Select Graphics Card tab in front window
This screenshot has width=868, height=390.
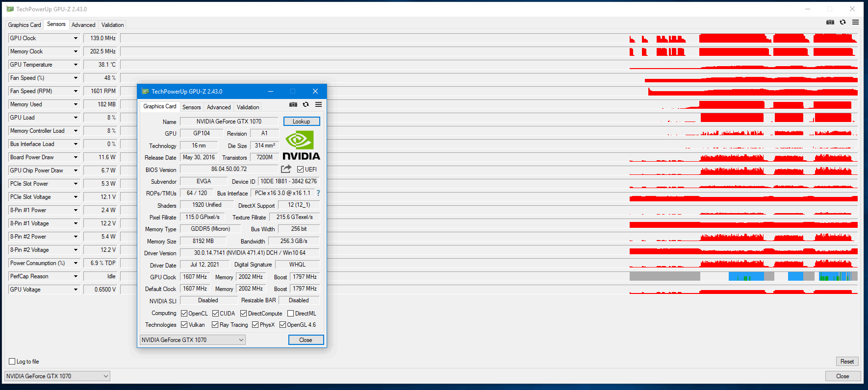[160, 106]
